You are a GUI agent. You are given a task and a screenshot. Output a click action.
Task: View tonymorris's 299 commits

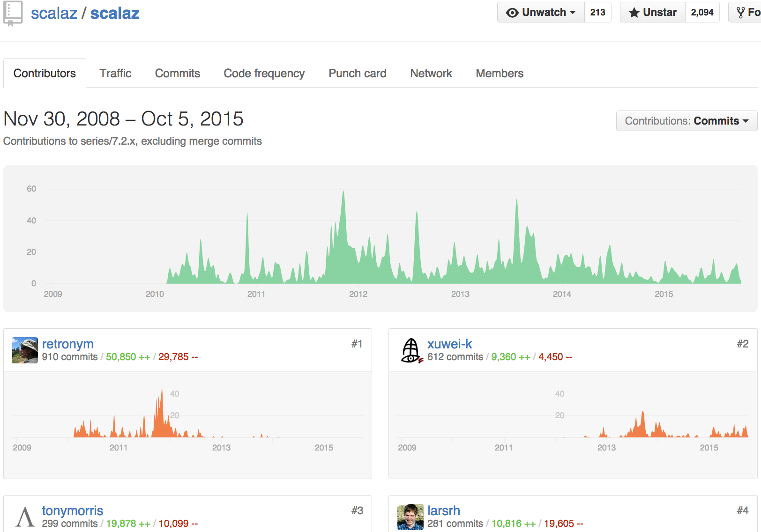pyautogui.click(x=70, y=524)
